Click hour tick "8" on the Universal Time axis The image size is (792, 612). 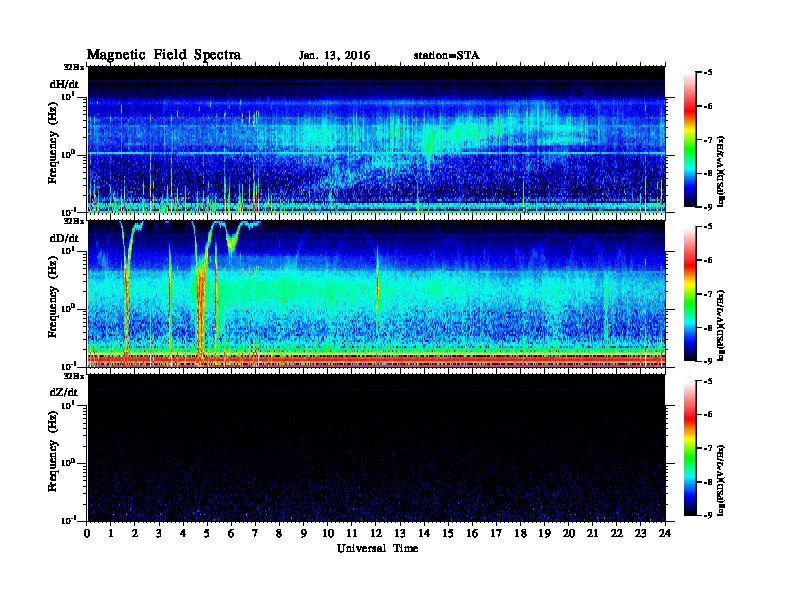point(280,534)
